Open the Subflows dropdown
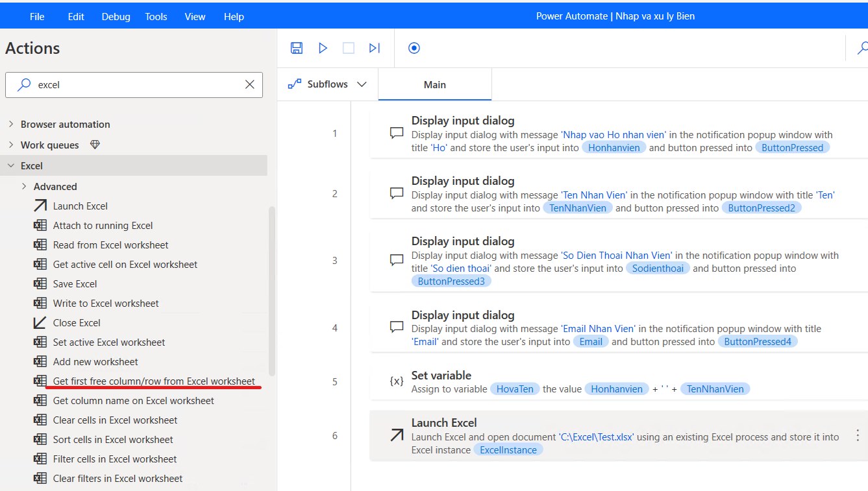The height and width of the screenshot is (491, 868). tap(327, 84)
